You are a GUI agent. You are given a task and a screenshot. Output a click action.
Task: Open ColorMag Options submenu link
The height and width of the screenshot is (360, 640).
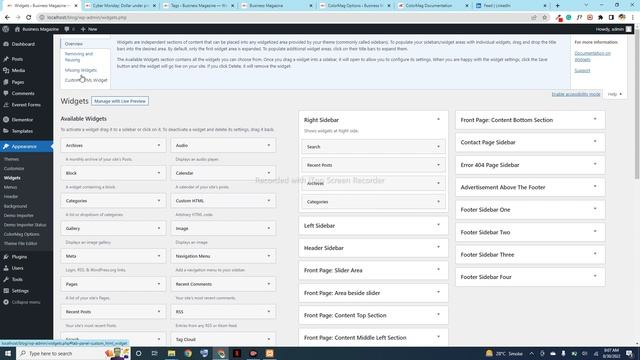[x=22, y=234]
